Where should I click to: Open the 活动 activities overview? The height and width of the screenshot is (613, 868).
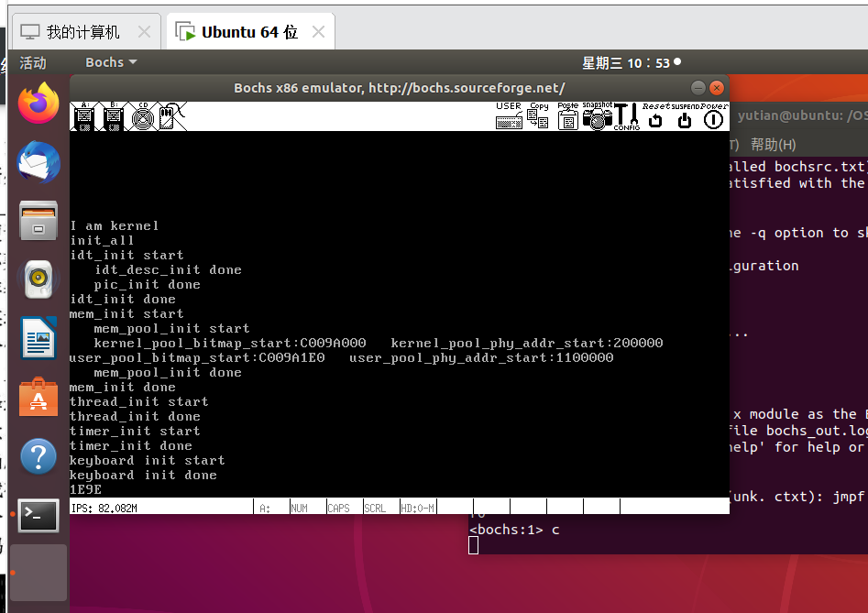click(x=33, y=62)
